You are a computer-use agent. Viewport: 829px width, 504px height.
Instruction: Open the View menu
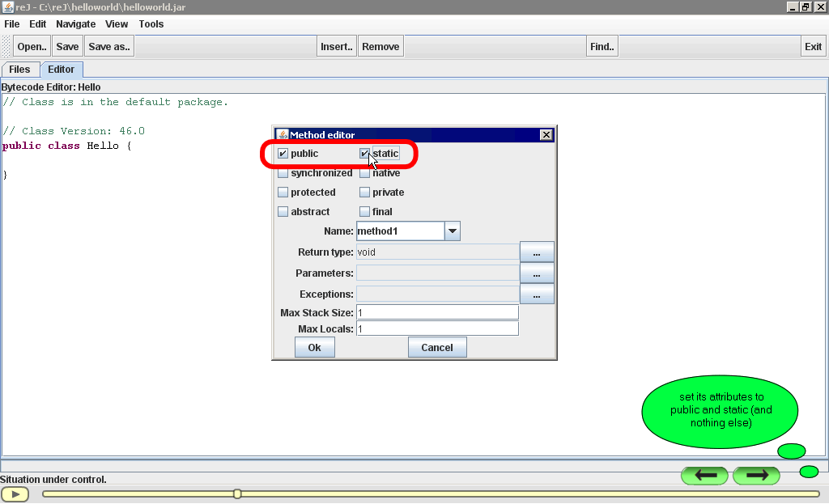click(117, 23)
